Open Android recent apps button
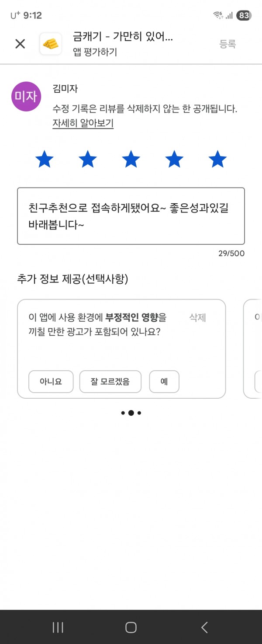This screenshot has height=644, width=262. [58, 627]
